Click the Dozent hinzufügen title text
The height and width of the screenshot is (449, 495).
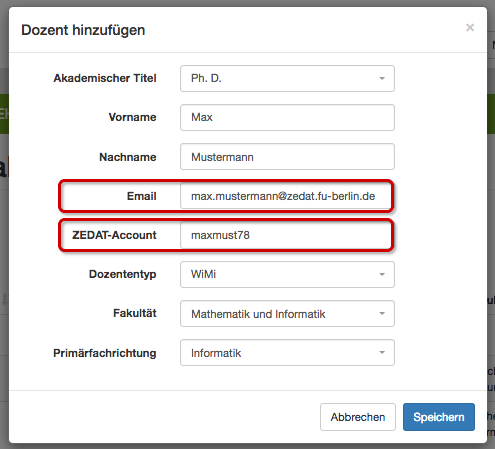pos(83,30)
